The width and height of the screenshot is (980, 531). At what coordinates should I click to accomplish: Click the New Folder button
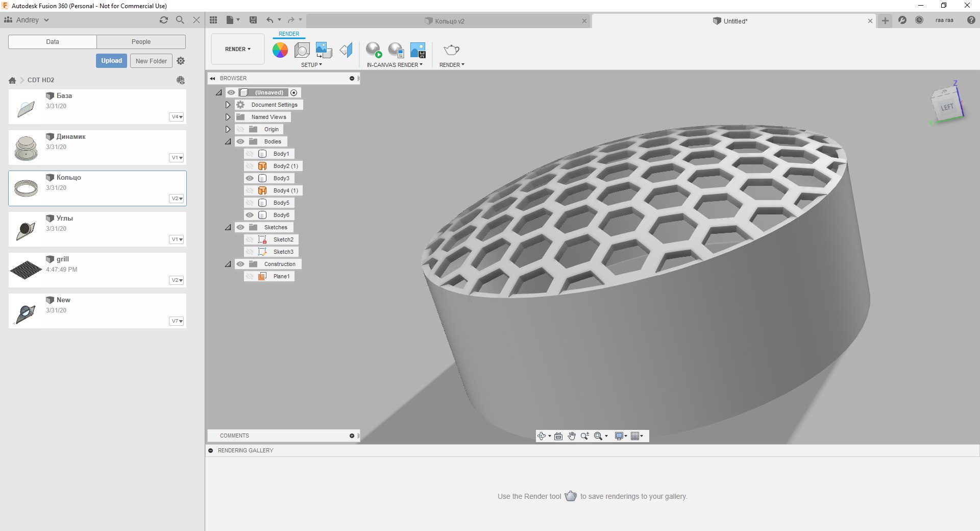pos(151,61)
